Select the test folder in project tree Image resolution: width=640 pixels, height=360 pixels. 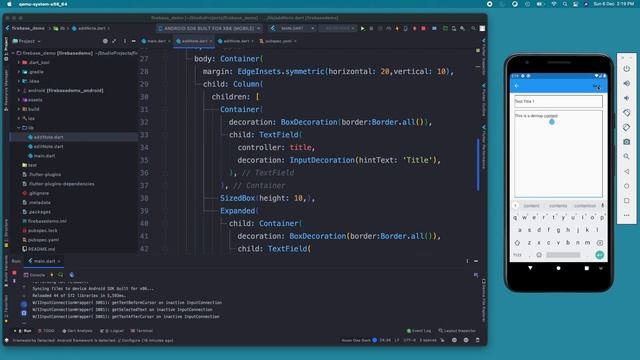point(29,165)
